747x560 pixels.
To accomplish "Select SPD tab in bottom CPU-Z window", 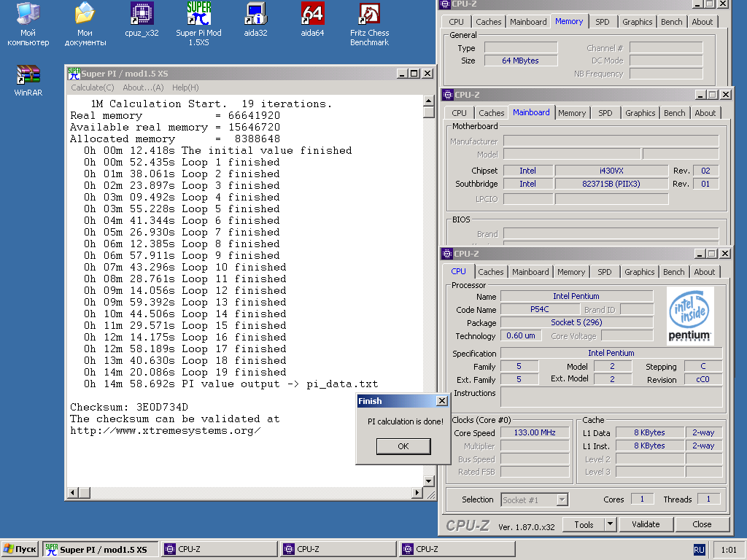I will click(604, 272).
